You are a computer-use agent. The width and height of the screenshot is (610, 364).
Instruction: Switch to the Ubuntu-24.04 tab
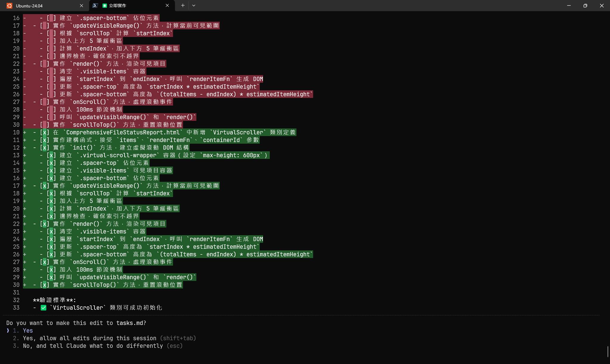29,6
